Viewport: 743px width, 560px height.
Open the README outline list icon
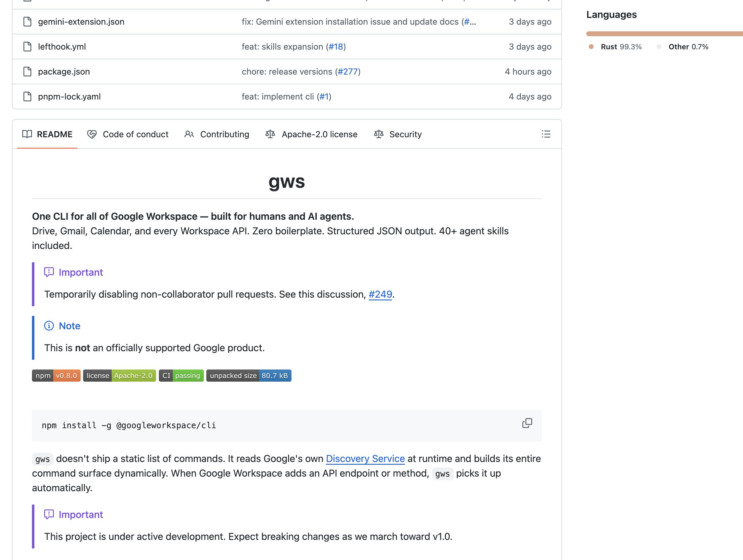(x=546, y=134)
